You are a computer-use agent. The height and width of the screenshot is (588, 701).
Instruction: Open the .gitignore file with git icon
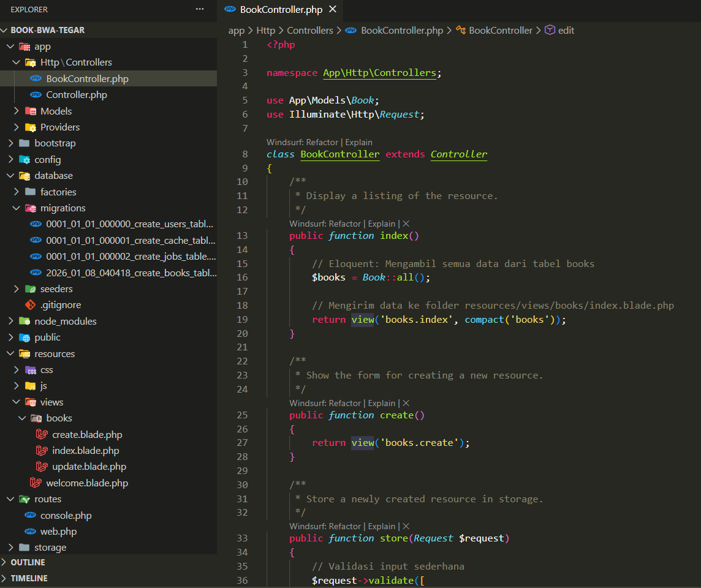[60, 304]
